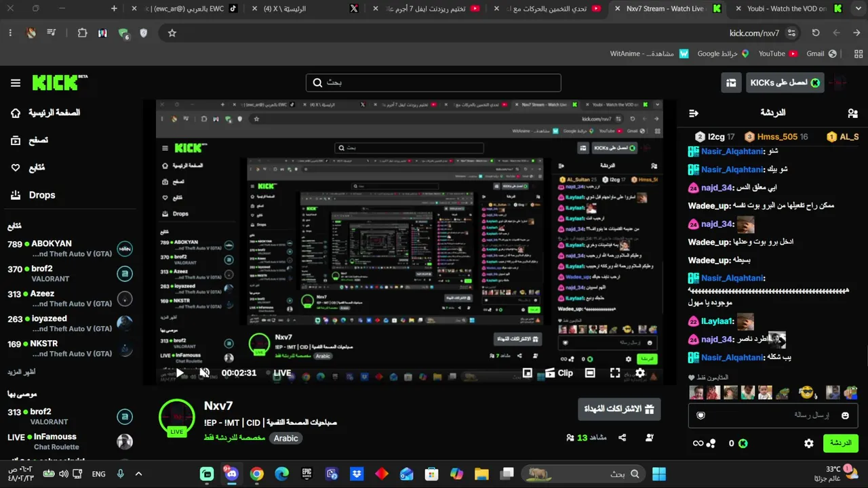
Task: Click الاشتراكات المُهداة gift subs button
Action: (619, 409)
